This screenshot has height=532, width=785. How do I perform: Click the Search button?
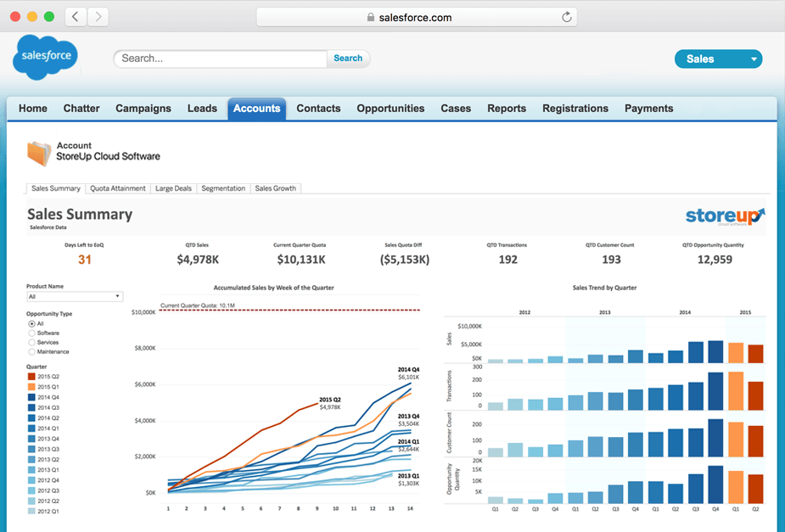(x=348, y=58)
